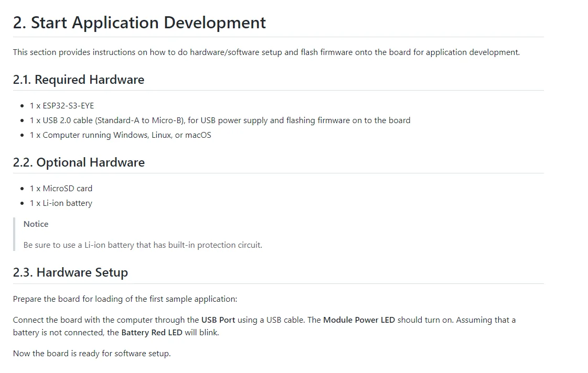The image size is (588, 373).
Task: Click the list item '1 x ESP32-S3-EYE'
Action: coord(62,106)
